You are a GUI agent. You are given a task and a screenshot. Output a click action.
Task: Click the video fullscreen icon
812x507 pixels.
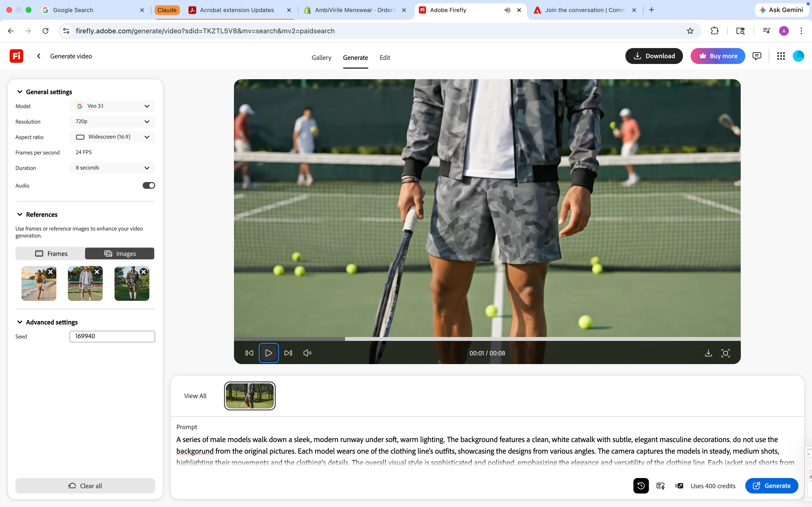(725, 353)
